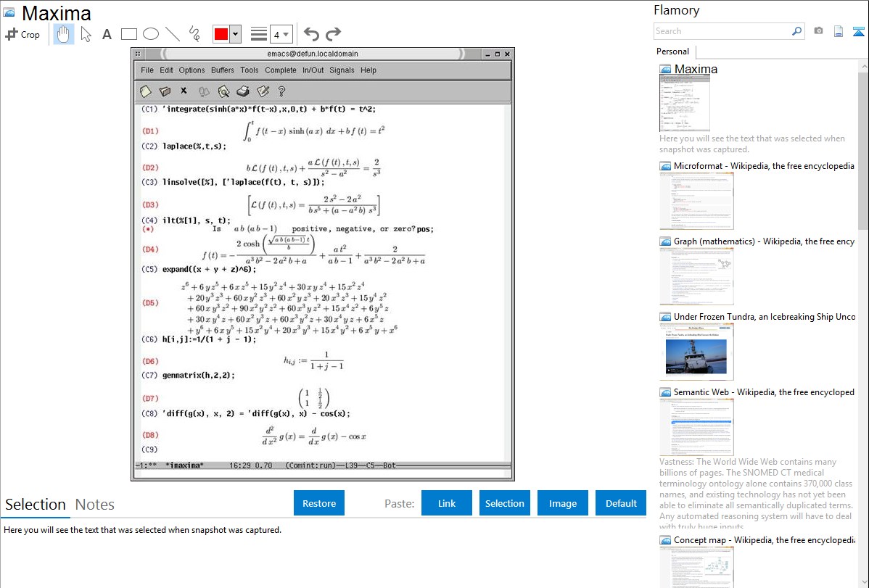This screenshot has height=588, width=869.
Task: Click the Selection paste button
Action: [x=504, y=503]
